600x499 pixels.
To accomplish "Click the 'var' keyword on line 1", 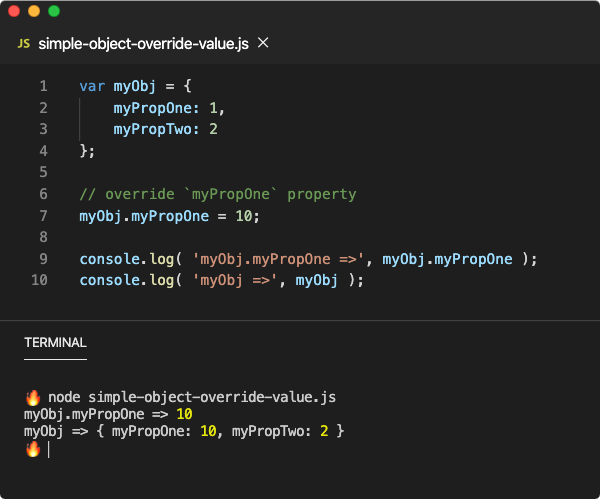I will pyautogui.click(x=92, y=86).
